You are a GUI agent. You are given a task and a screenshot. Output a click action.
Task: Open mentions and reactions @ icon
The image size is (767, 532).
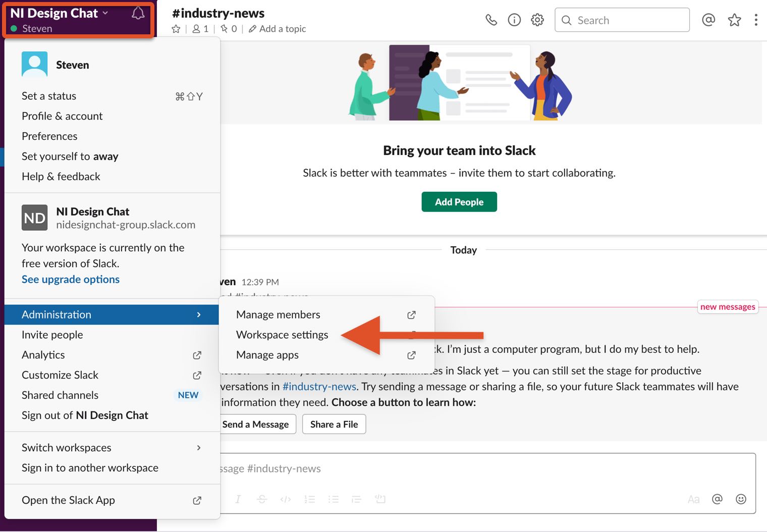(x=708, y=20)
